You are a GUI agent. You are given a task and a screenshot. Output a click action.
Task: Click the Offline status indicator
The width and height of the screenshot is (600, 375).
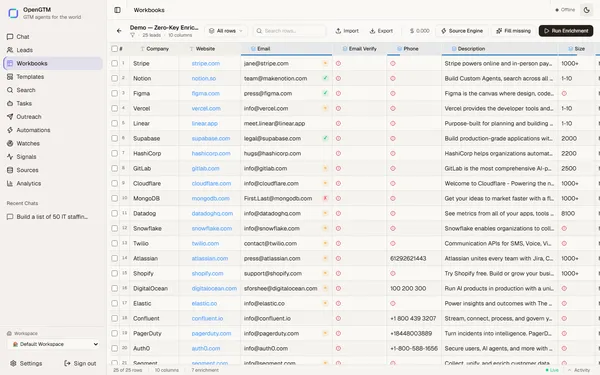[x=565, y=10]
